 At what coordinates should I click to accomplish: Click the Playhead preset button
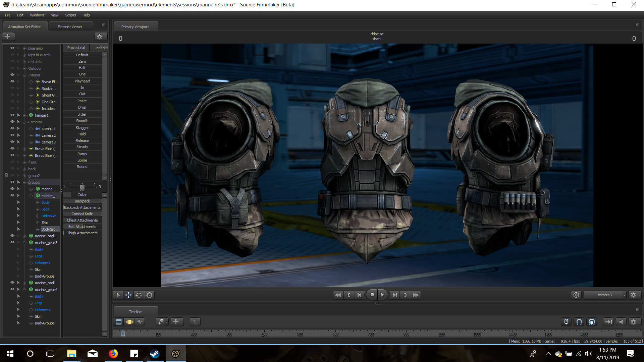[82, 81]
